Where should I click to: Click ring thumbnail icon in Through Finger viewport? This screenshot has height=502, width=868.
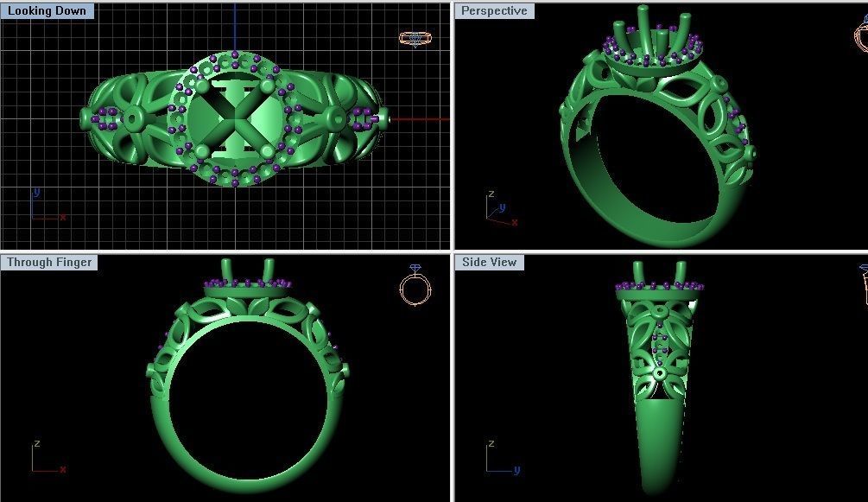415,285
